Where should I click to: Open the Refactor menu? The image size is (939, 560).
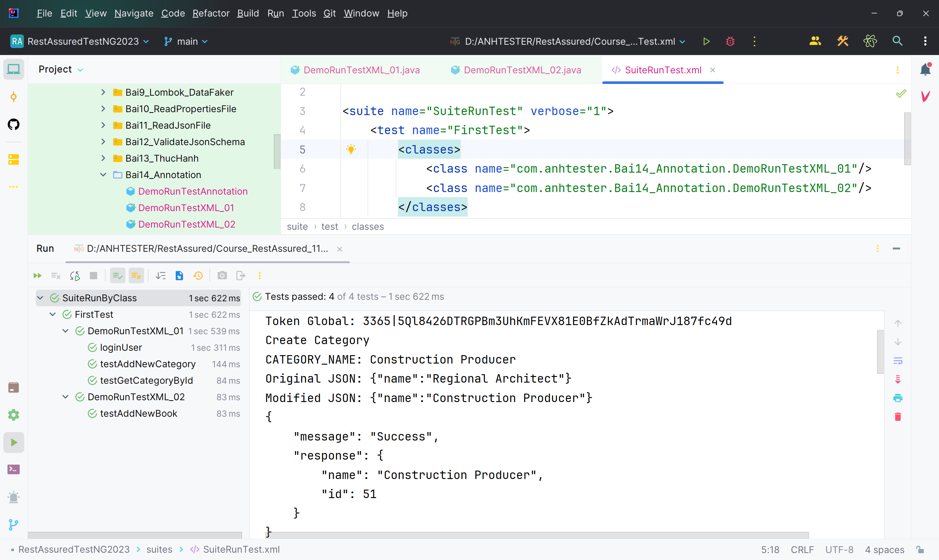pos(211,13)
